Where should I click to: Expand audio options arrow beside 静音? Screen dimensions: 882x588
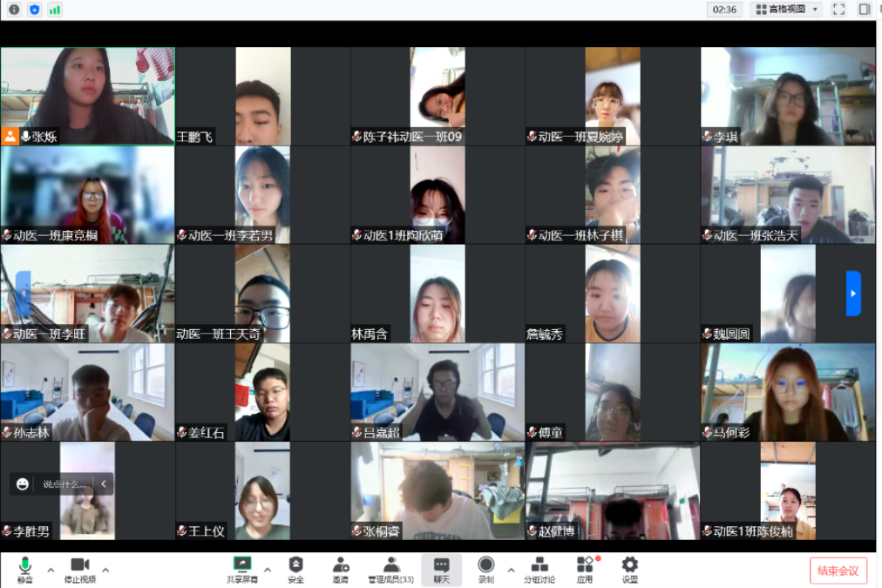tap(51, 571)
